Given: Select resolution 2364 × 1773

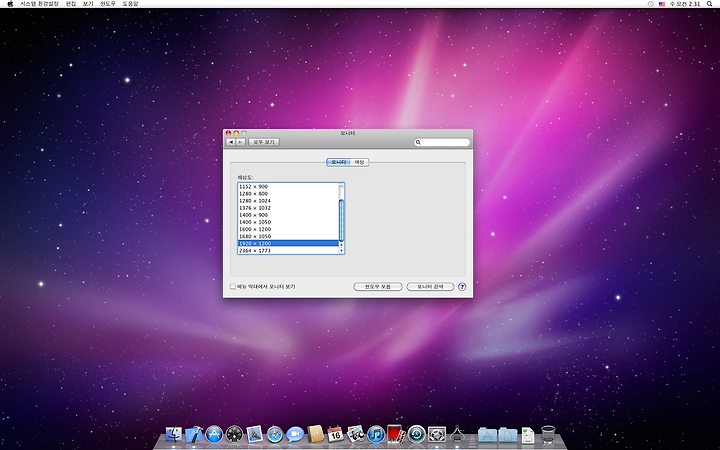Looking at the screenshot, I should tap(288, 251).
